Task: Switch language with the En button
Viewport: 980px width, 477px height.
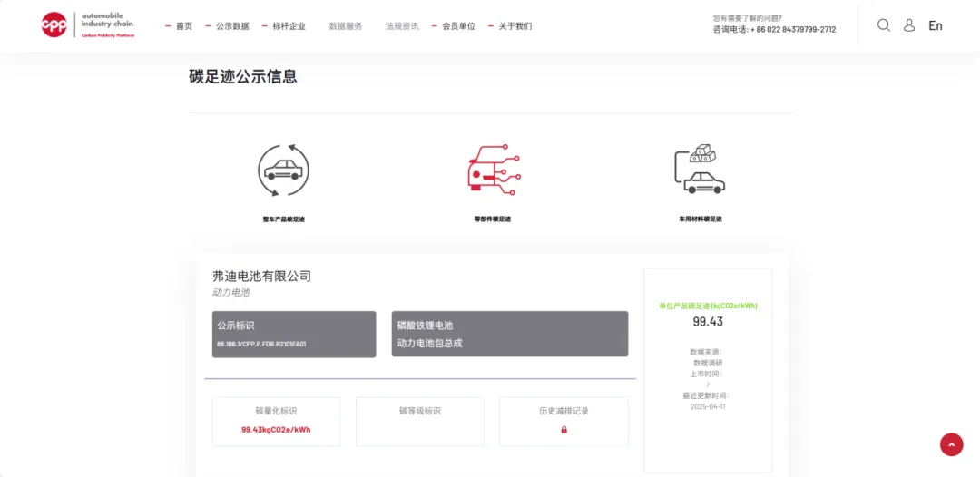Action: point(935,25)
